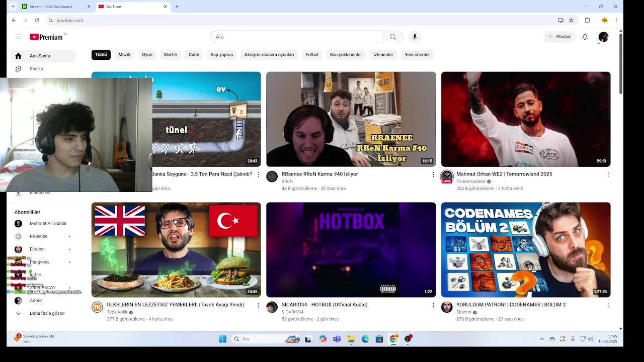644x362 pixels.
Task: Open the account avatar menu
Action: [x=603, y=37]
